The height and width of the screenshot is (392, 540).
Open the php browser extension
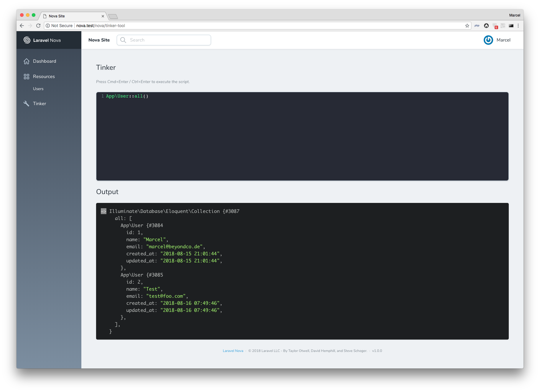(477, 26)
